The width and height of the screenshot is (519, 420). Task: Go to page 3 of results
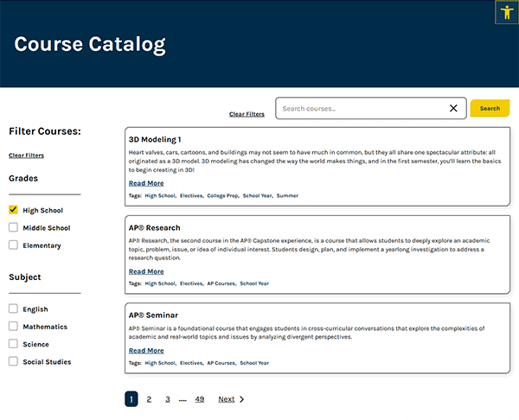(x=168, y=399)
